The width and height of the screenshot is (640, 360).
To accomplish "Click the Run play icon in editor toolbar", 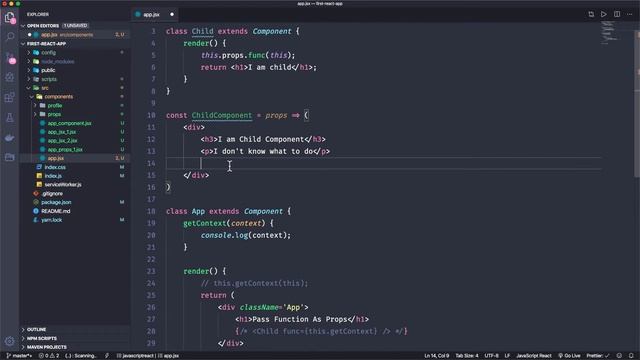I will coord(604,14).
